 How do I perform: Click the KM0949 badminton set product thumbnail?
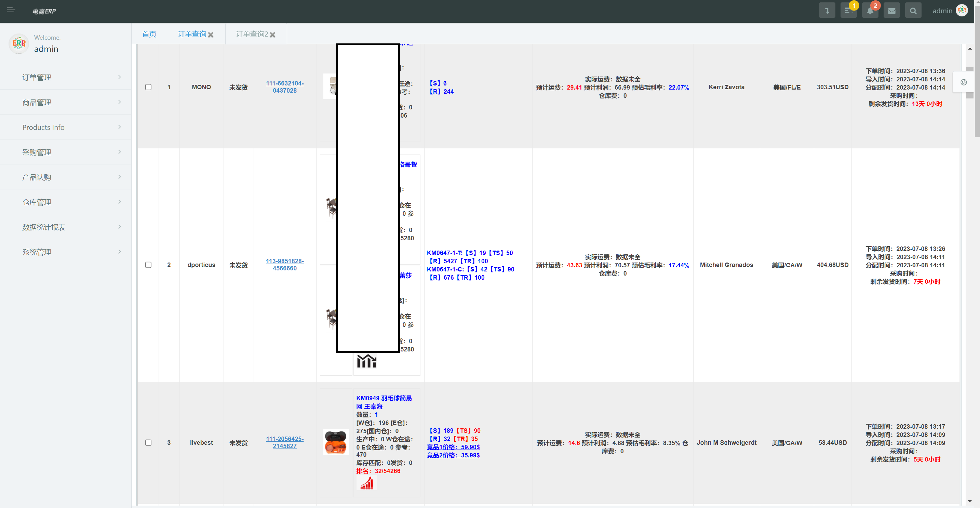pos(336,442)
